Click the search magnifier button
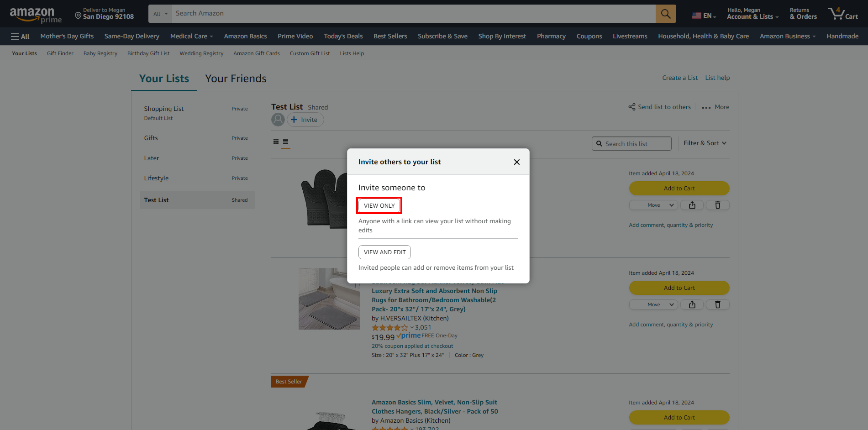This screenshot has height=430, width=868. (666, 14)
